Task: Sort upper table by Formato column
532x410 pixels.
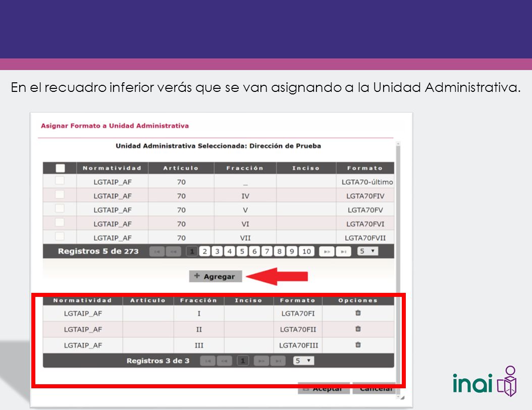Action: [x=365, y=168]
